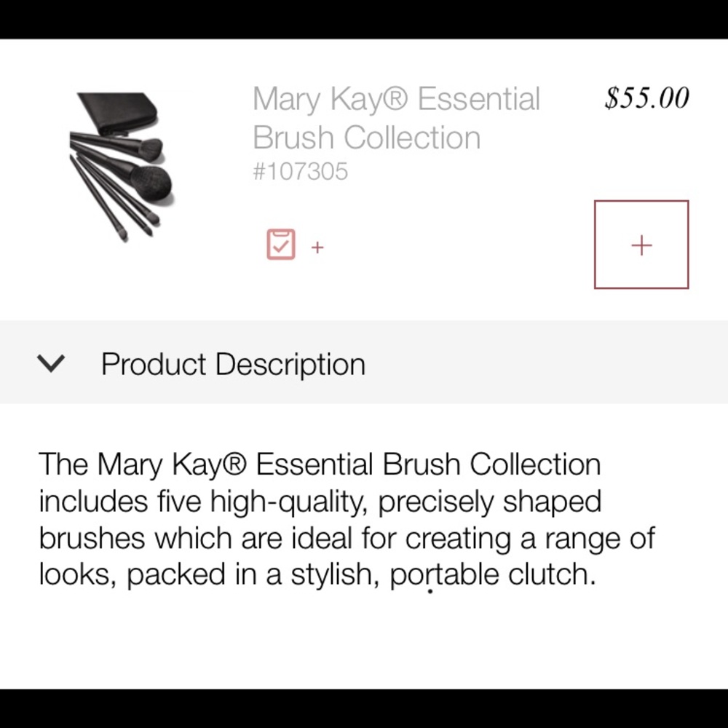Open the Mary Kay® Essential Brush Collection title
This screenshot has width=728, height=728.
[x=396, y=117]
